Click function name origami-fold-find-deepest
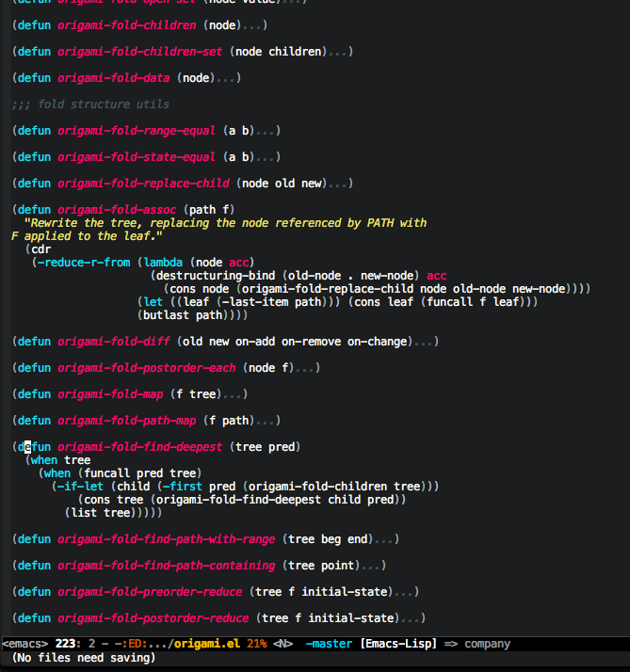Screen dimensions: 630x672 pos(139,447)
